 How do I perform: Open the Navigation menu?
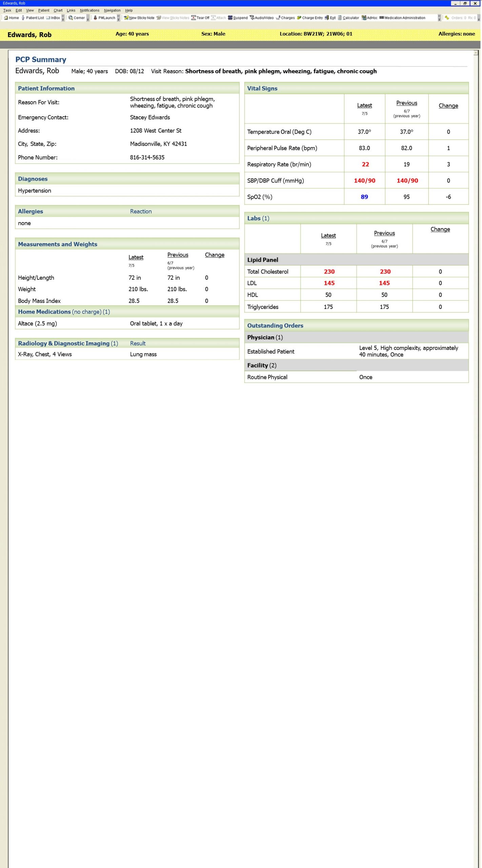[x=112, y=11]
